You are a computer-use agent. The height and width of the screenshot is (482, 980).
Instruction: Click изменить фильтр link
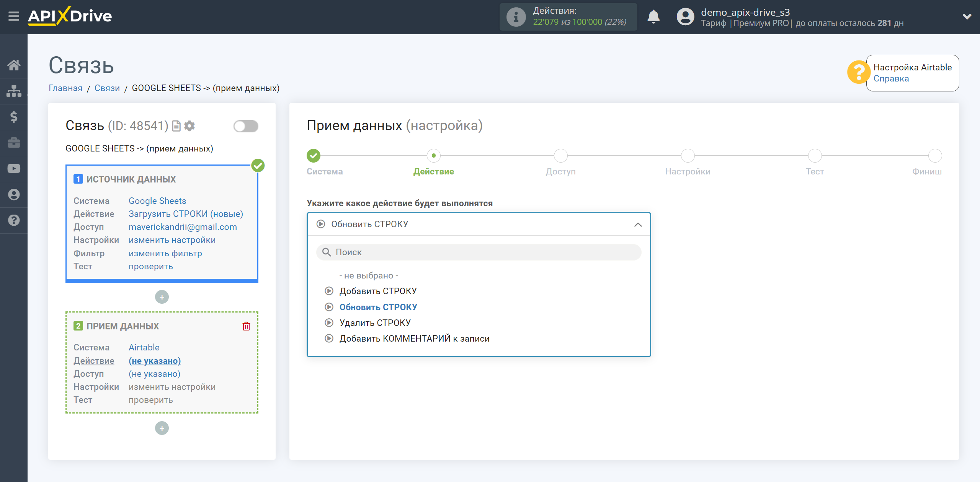[x=165, y=254]
